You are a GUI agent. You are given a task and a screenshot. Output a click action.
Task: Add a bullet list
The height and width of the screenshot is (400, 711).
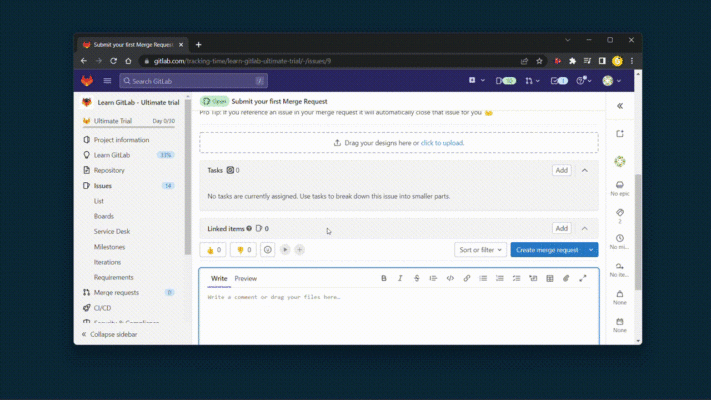483,278
